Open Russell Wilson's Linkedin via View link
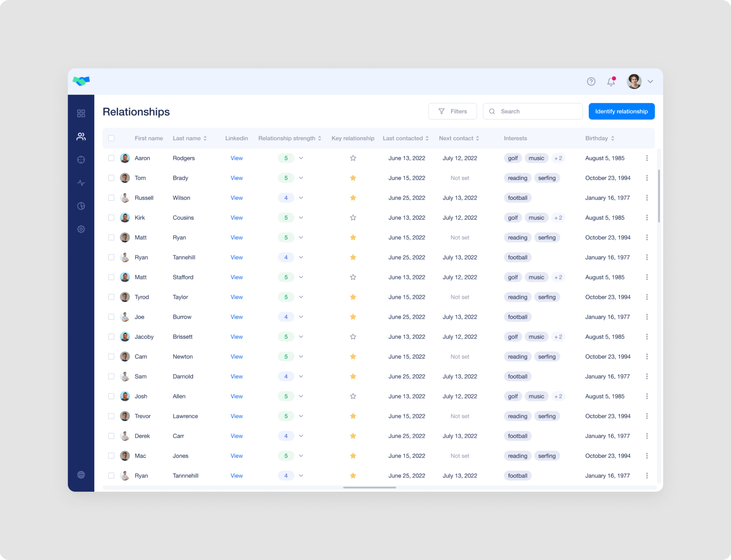731x560 pixels. pos(236,198)
